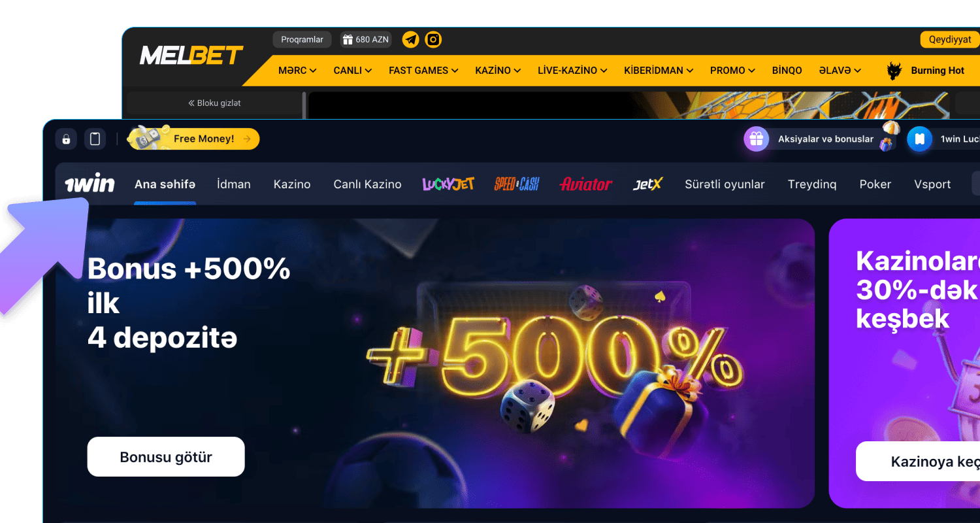Screen dimensions: 980x523
Task: Expand the MƏRC dropdown menu
Action: point(297,71)
